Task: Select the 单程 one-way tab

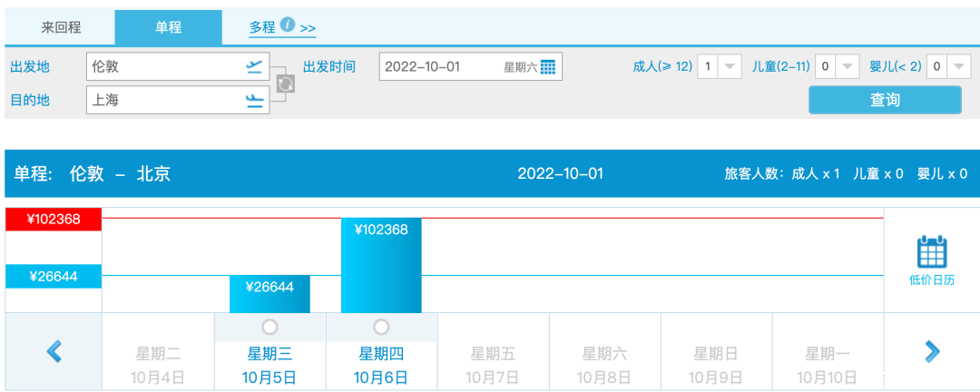Action: point(168,27)
